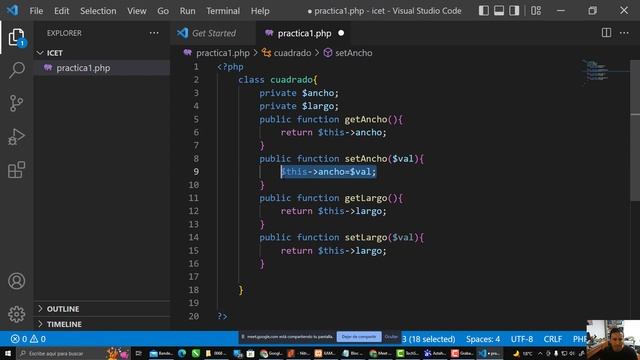The width and height of the screenshot is (640, 360).
Task: Select indentation via Spaces: 4
Action: (483, 339)
